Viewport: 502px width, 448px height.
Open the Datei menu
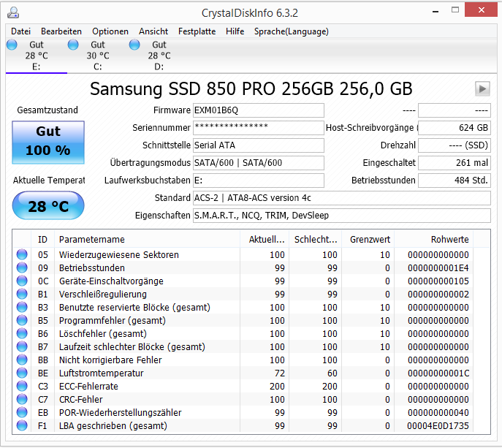(x=20, y=31)
